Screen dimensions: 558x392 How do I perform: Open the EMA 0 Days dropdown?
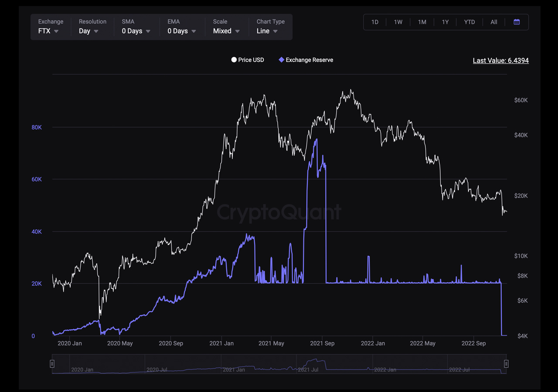click(x=194, y=31)
